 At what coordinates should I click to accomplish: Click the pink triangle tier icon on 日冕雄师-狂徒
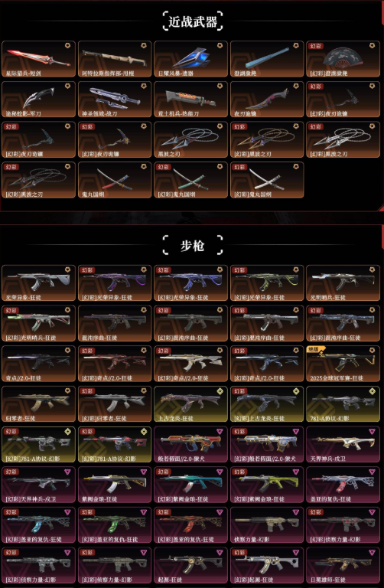pos(373,552)
